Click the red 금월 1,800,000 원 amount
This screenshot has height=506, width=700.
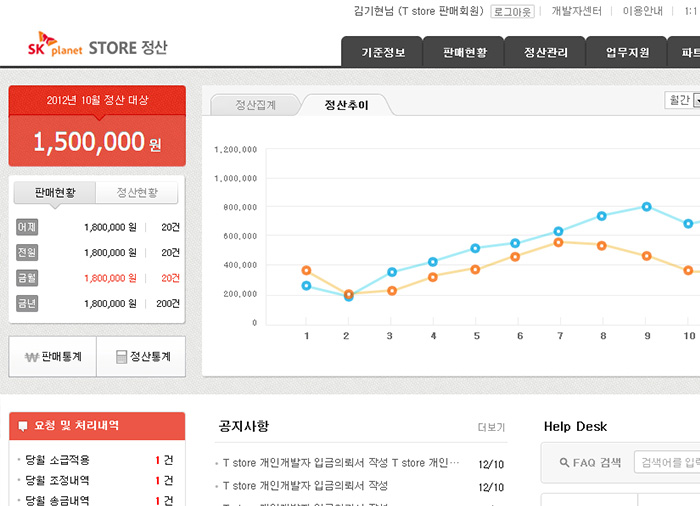(110, 278)
